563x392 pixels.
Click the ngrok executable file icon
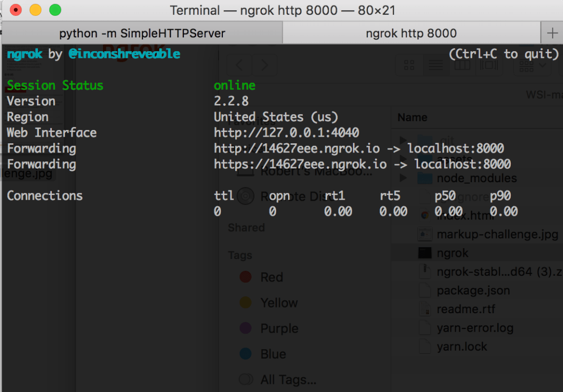click(x=425, y=253)
